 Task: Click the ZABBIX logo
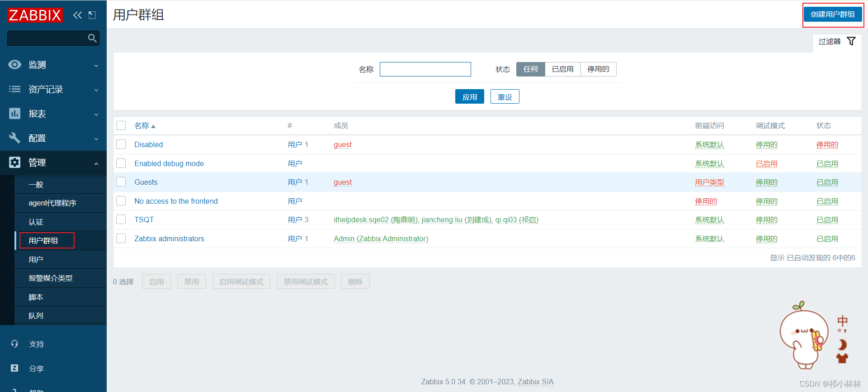coord(35,15)
